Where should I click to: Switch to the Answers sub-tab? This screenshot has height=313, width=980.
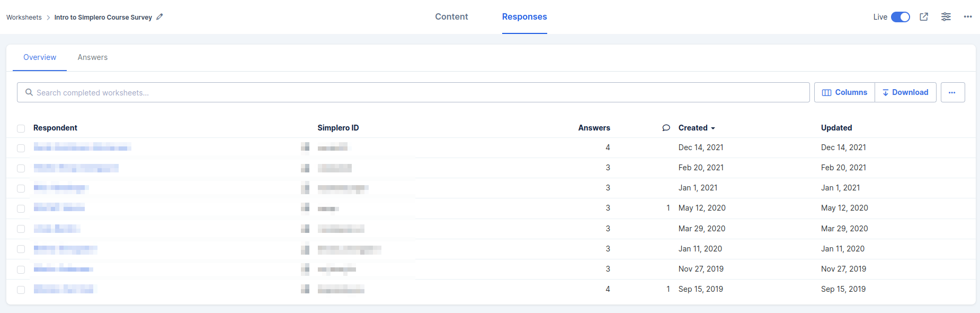point(93,57)
